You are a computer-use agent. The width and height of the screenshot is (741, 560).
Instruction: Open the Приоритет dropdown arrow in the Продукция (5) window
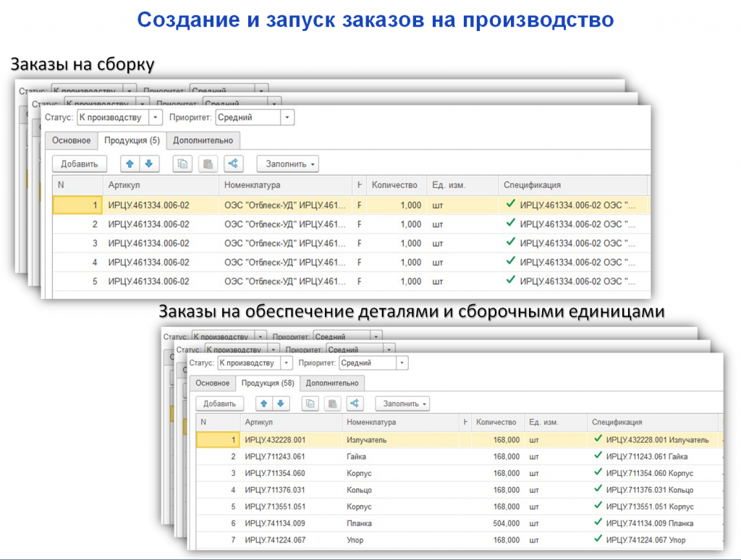(287, 117)
